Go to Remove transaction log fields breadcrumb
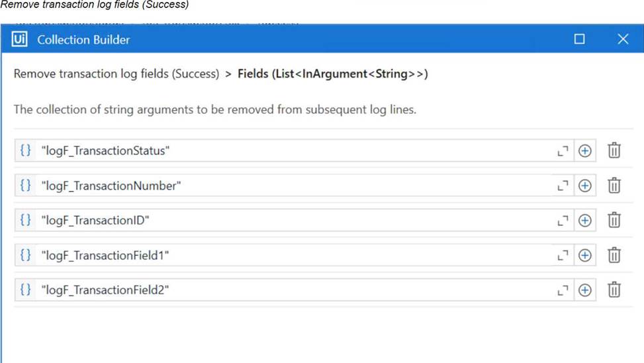Screen dimensions: 644x363 [x=116, y=74]
